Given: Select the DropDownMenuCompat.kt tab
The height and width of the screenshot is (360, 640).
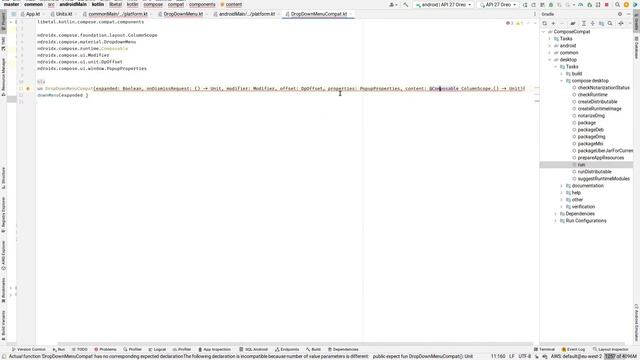Looking at the screenshot, I should pos(318,14).
